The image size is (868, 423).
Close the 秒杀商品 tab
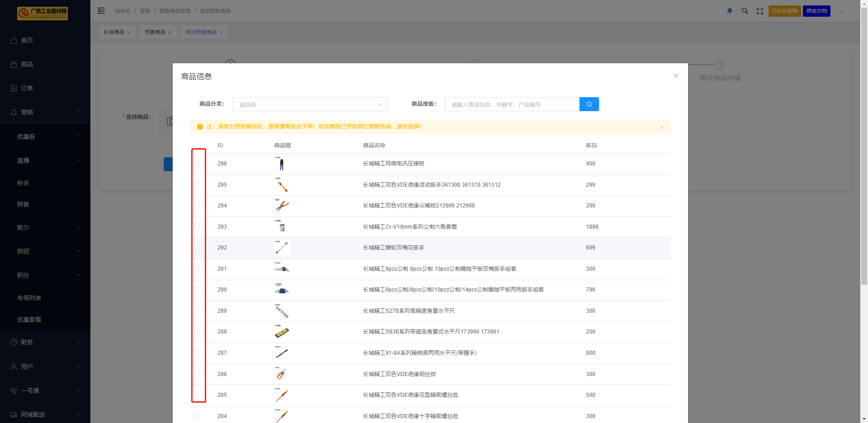[129, 33]
